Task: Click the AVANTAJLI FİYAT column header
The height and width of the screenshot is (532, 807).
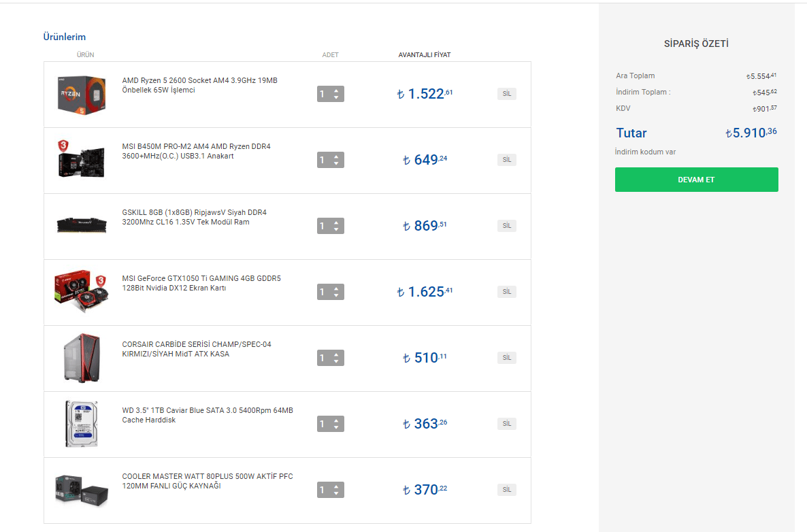Action: tap(425, 54)
